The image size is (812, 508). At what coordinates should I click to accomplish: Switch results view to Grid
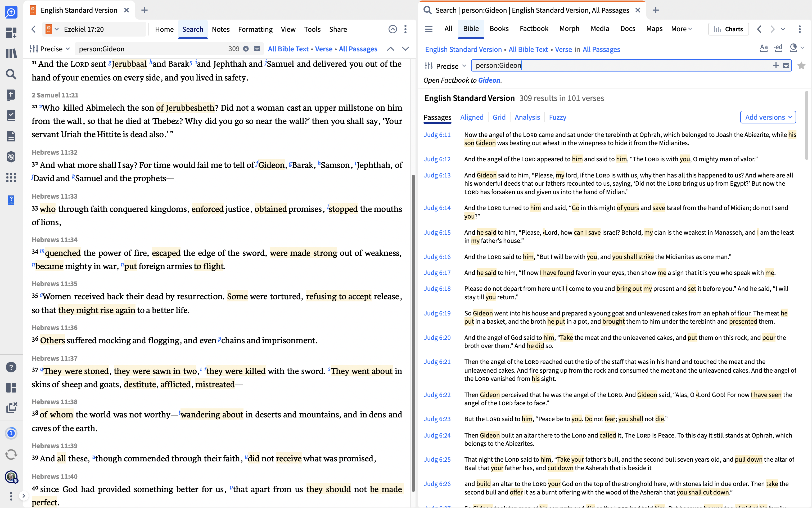coord(499,117)
